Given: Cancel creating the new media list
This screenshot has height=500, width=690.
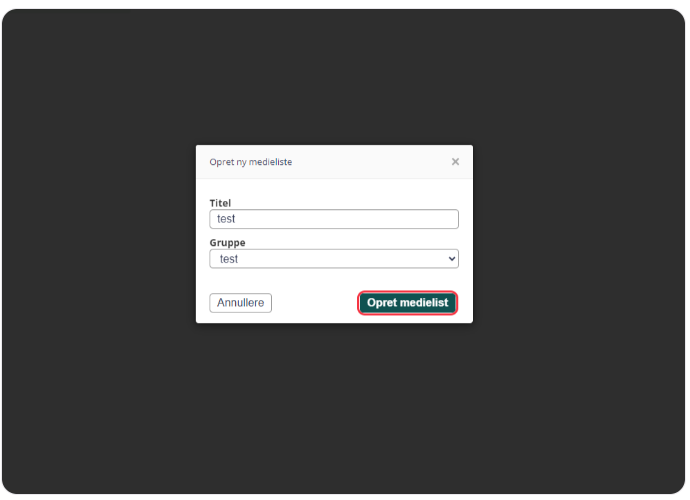Looking at the screenshot, I should tap(240, 303).
